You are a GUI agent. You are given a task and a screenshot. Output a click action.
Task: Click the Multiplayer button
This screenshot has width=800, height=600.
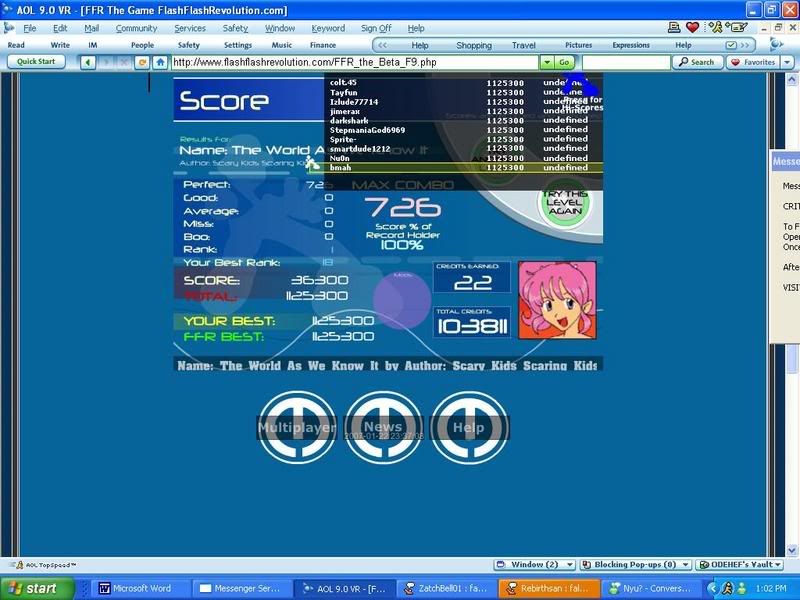[297, 428]
